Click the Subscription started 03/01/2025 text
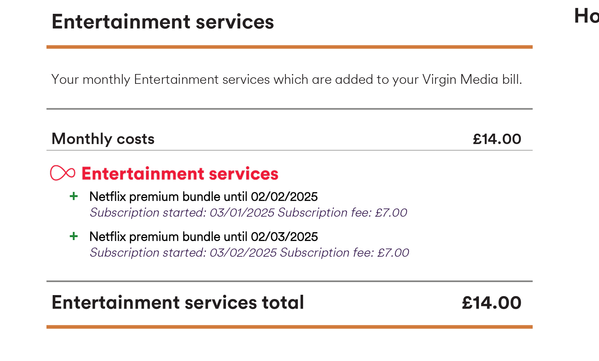 (x=182, y=212)
